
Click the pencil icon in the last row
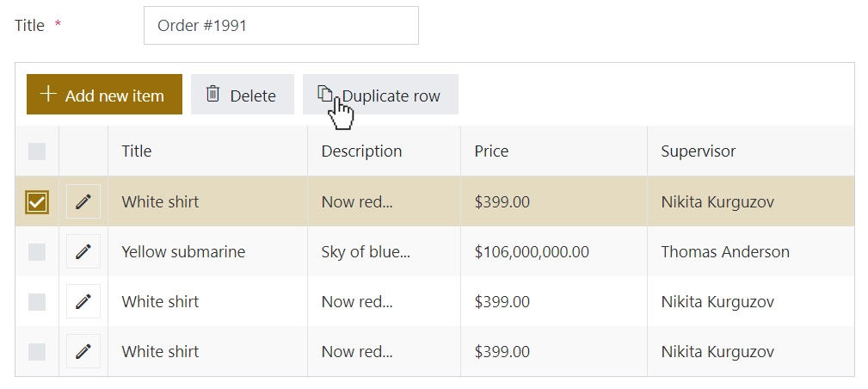(x=83, y=351)
